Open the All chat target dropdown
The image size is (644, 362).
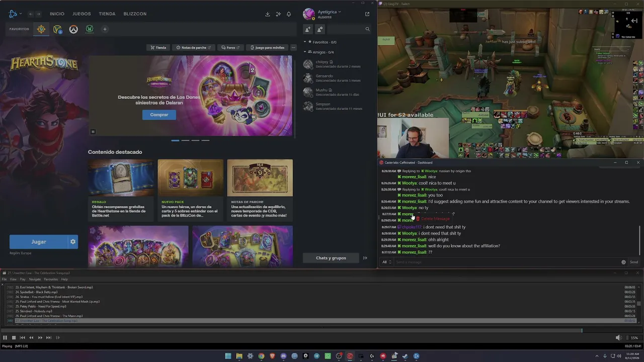[386, 262]
